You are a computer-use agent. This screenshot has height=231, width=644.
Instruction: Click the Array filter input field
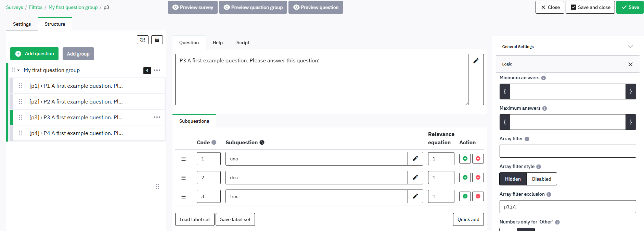point(567,151)
